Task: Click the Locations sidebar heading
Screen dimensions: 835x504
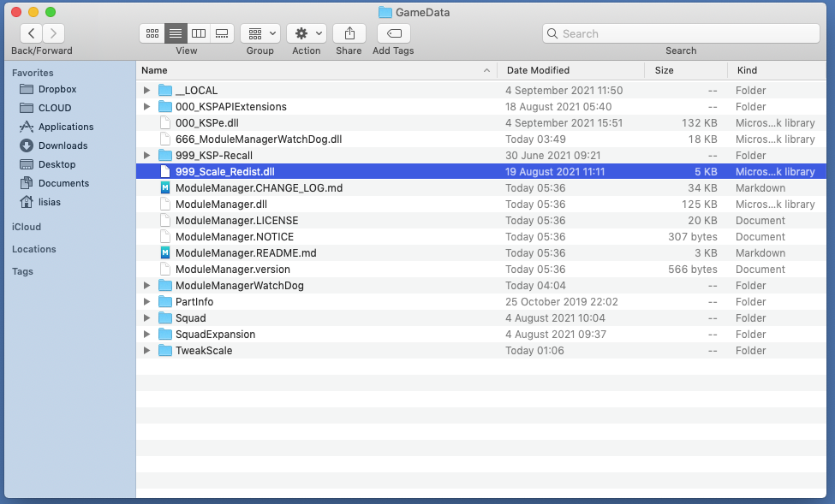Action: point(34,249)
